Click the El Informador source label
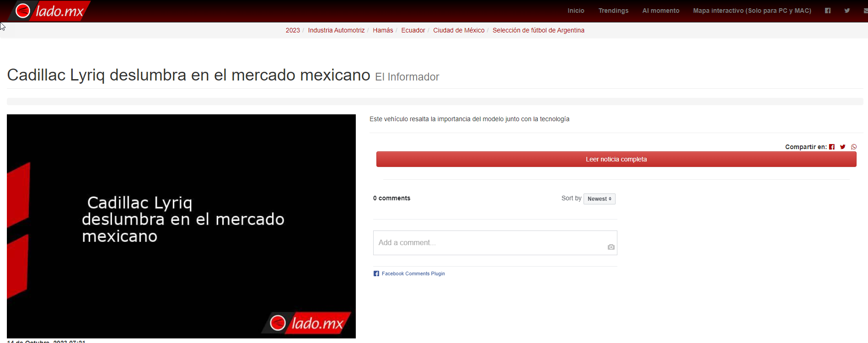This screenshot has width=868, height=343. [x=407, y=77]
